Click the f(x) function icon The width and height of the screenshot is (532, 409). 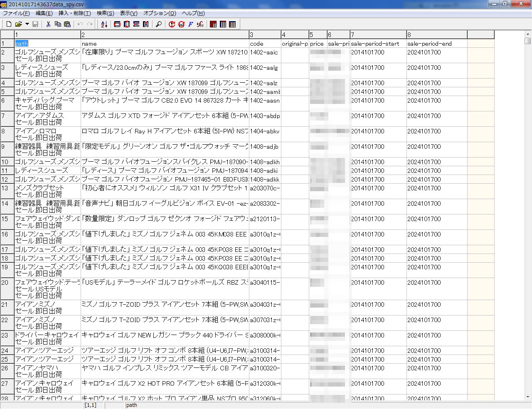pos(200,25)
